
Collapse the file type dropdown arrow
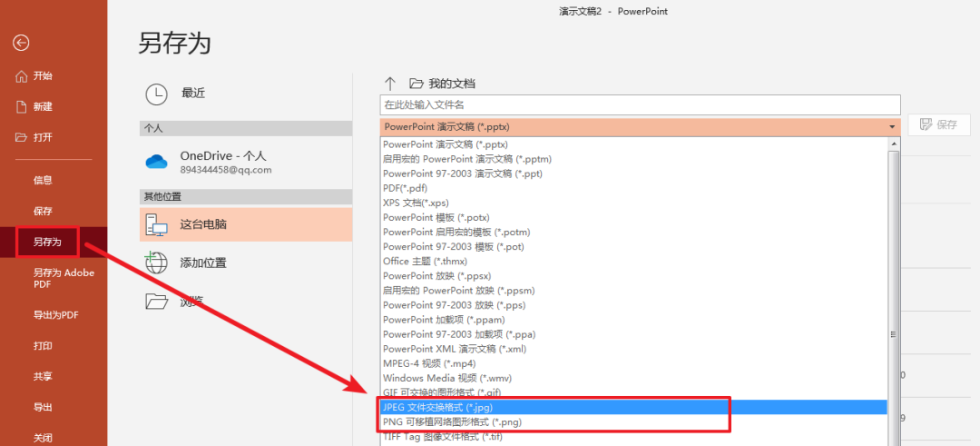892,127
